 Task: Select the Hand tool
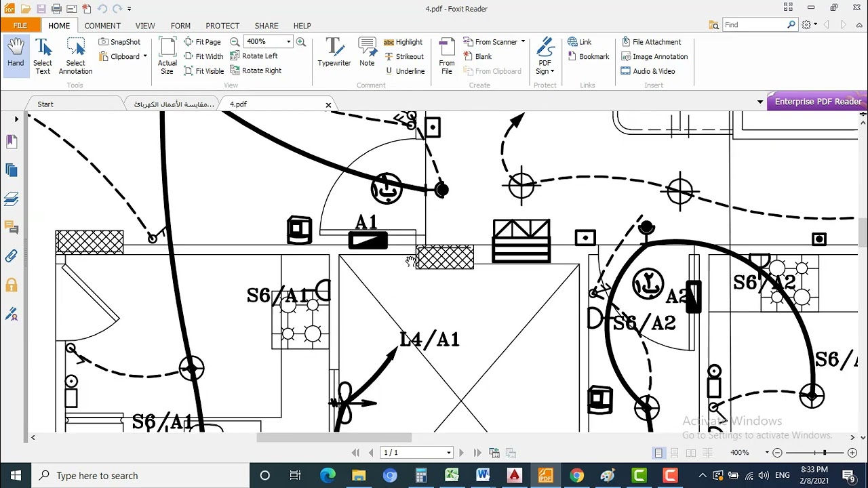(16, 56)
